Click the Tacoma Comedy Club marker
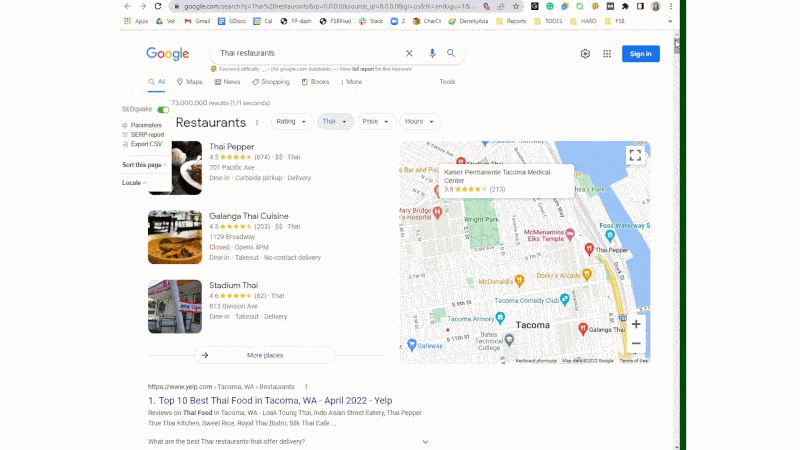 coord(564,299)
